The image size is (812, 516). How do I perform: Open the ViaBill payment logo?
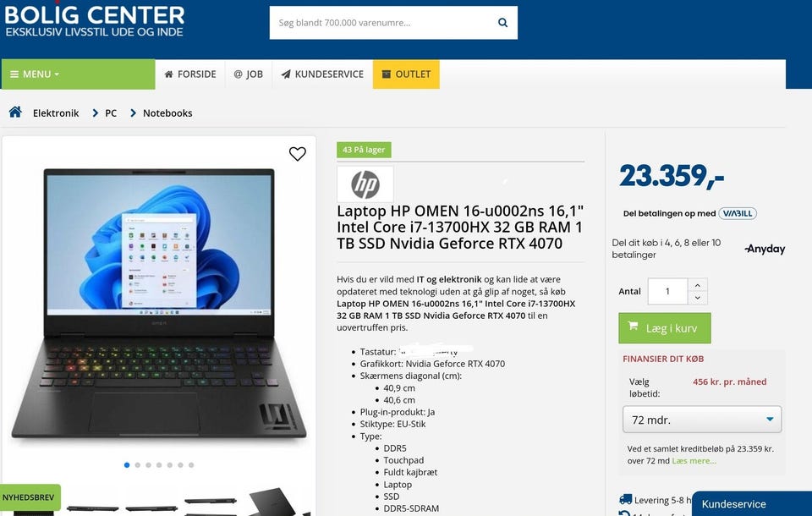point(738,213)
